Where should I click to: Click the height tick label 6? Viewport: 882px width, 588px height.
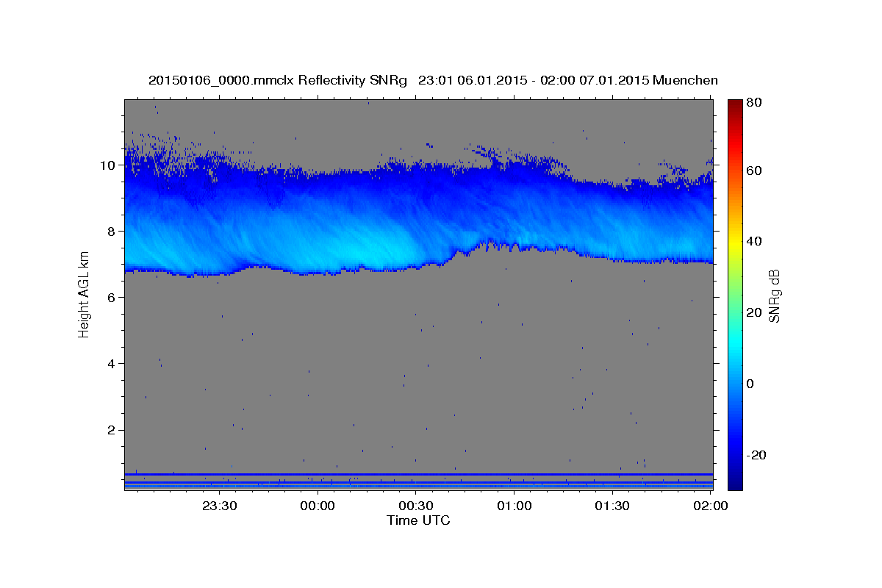[x=112, y=297]
